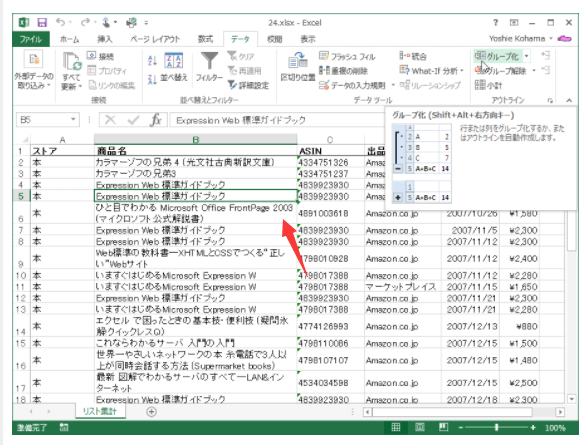This screenshot has height=445, width=587.
Task: Click the Redo arrow icon
Action: pyautogui.click(x=85, y=22)
